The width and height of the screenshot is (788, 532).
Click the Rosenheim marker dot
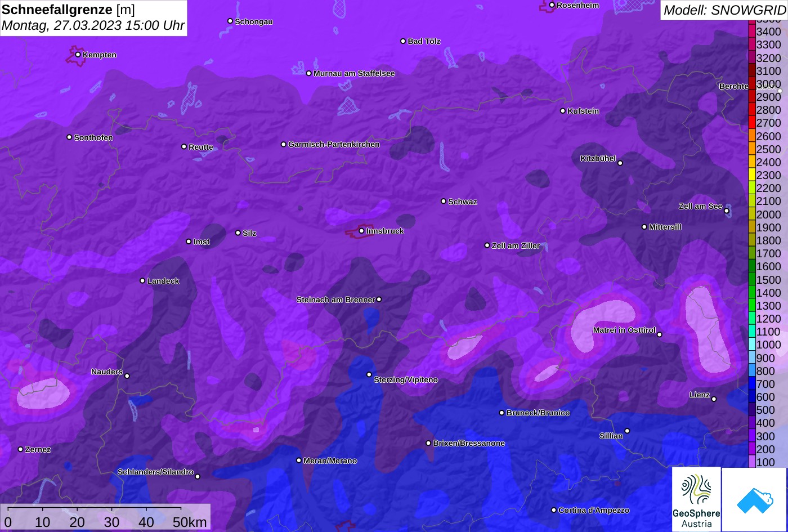[552, 5]
